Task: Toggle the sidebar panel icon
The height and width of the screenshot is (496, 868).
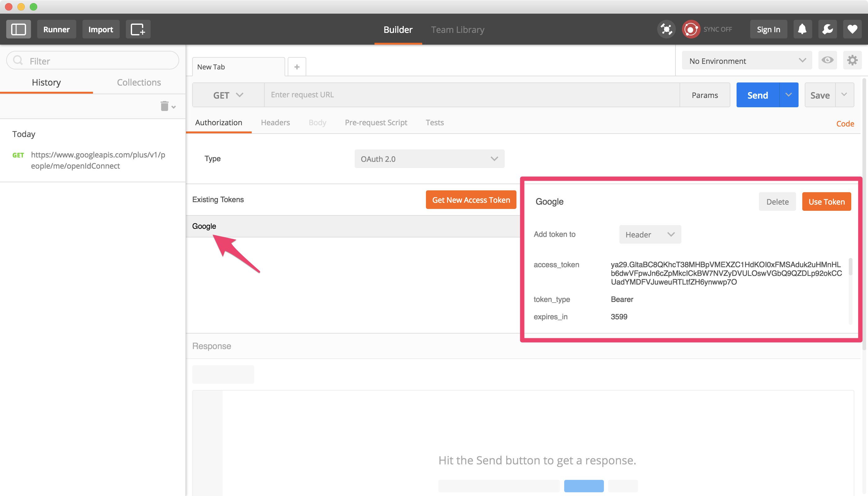Action: [x=18, y=29]
